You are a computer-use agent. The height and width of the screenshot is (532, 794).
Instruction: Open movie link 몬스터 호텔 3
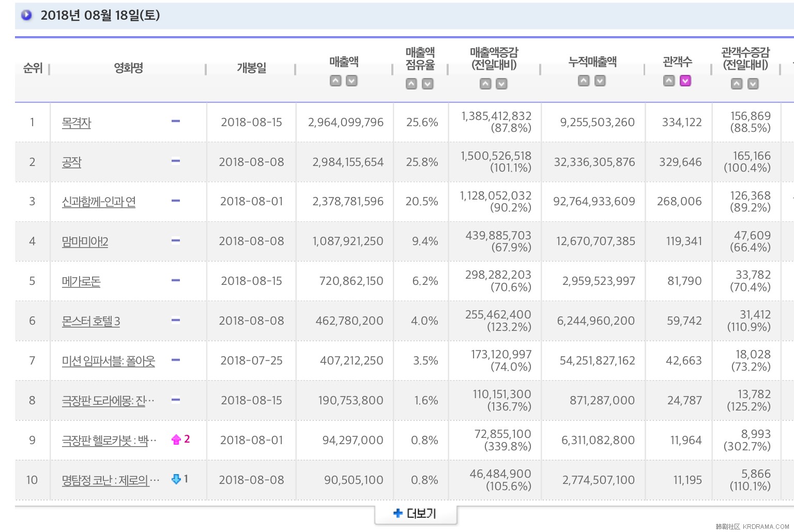click(91, 322)
